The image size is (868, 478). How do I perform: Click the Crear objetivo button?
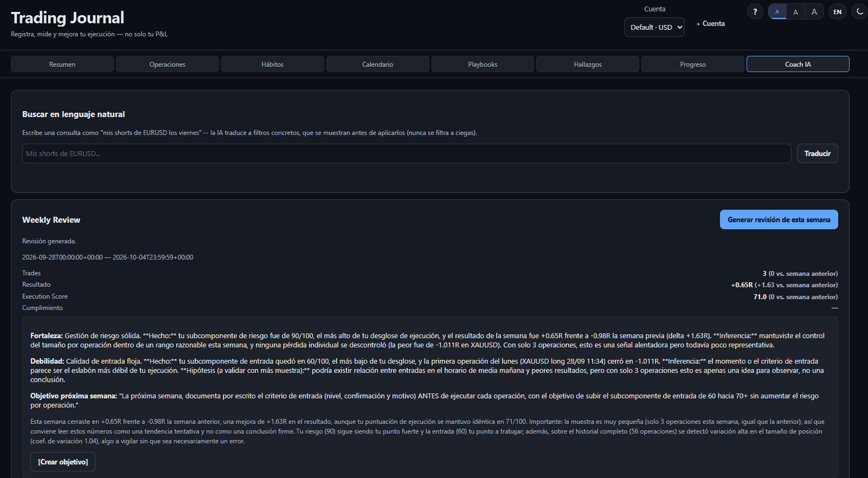63,462
